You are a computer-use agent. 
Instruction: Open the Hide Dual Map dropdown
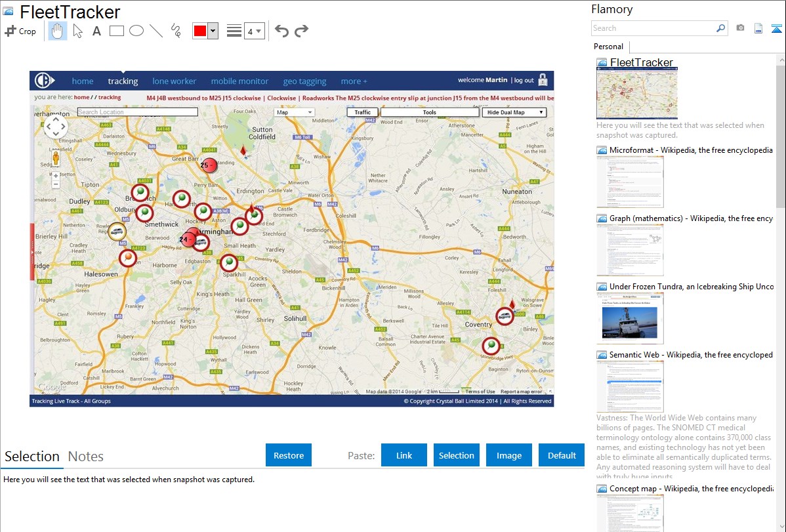514,112
